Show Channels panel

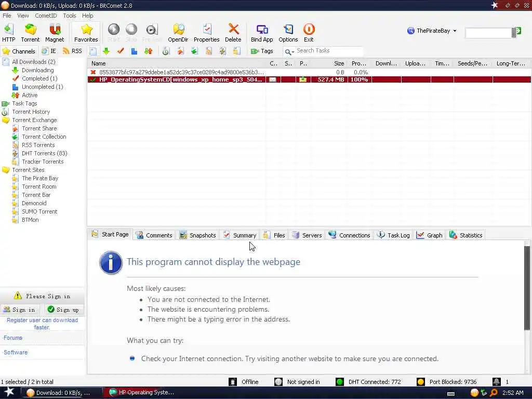pyautogui.click(x=19, y=51)
